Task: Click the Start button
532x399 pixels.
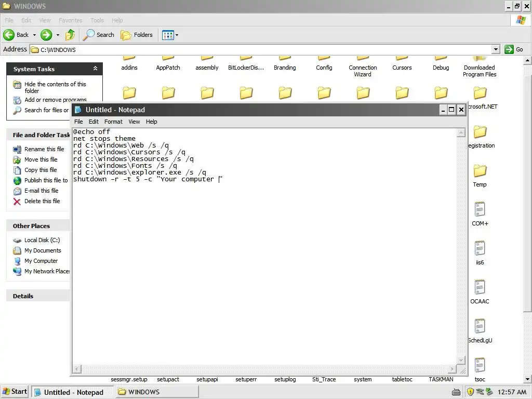Action: [15, 392]
